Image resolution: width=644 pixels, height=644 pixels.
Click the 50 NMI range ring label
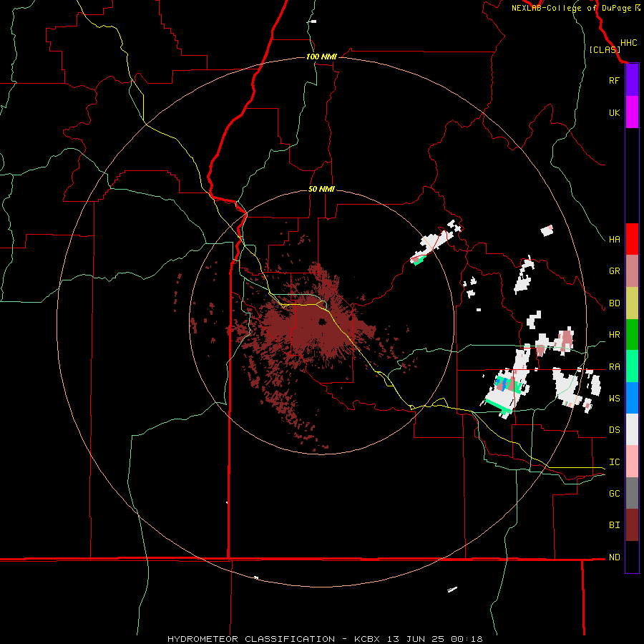click(x=321, y=189)
